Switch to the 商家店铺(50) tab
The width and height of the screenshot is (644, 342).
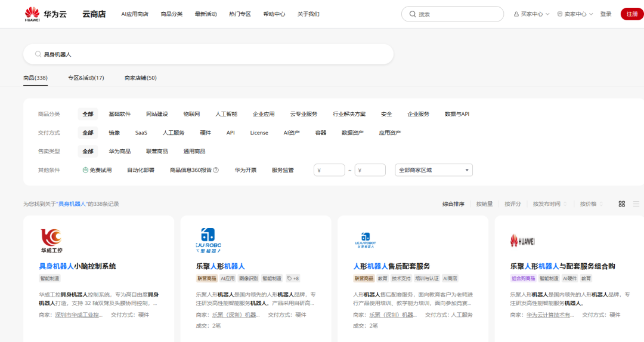point(141,78)
